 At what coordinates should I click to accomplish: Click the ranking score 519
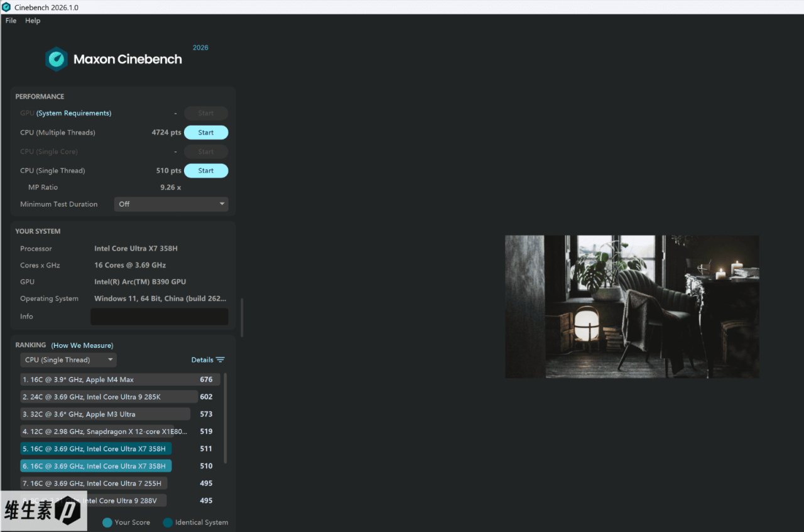206,432
